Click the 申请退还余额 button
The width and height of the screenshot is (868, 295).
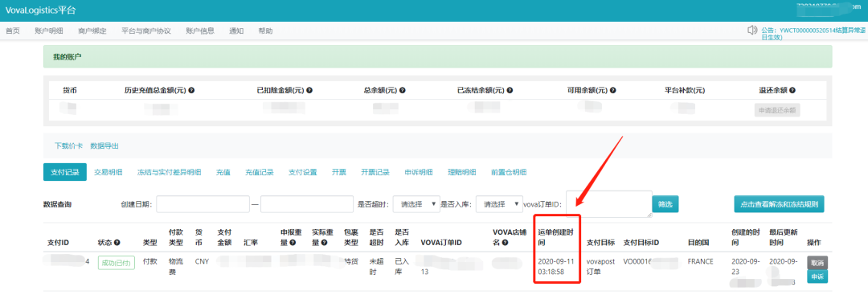[777, 110]
